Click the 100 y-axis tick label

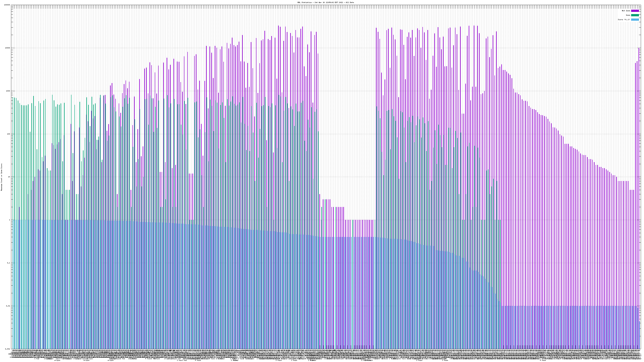tap(8, 134)
